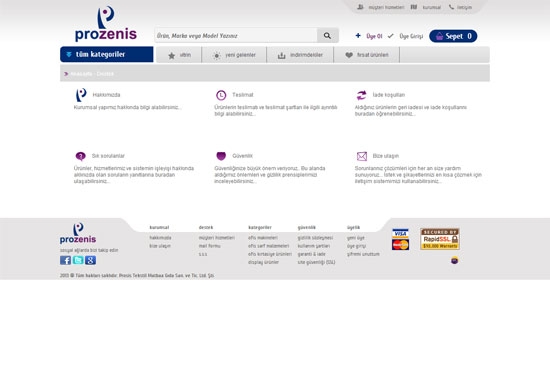Click the Hakkımızda P logo icon

pyautogui.click(x=81, y=95)
